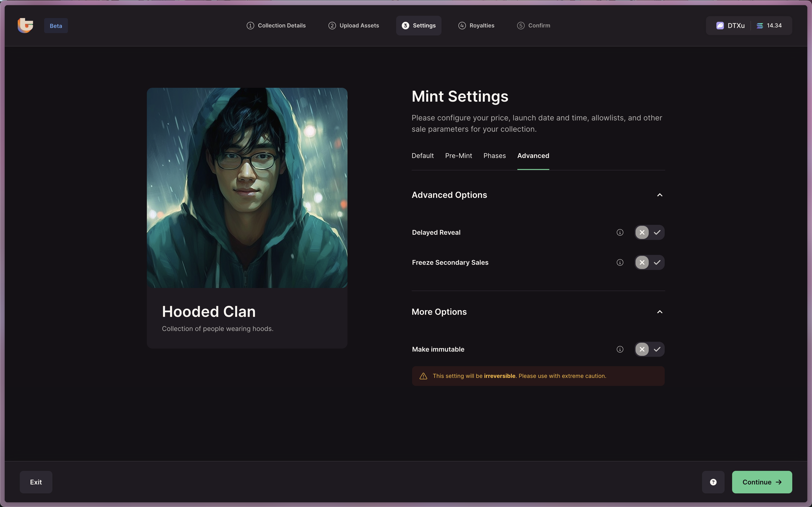Select the Default mint settings tab
This screenshot has height=507, width=812.
[x=422, y=156]
